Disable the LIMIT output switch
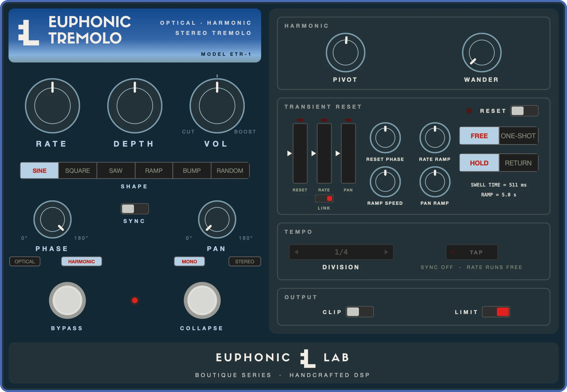The height and width of the screenshot is (392, 567). tap(496, 312)
